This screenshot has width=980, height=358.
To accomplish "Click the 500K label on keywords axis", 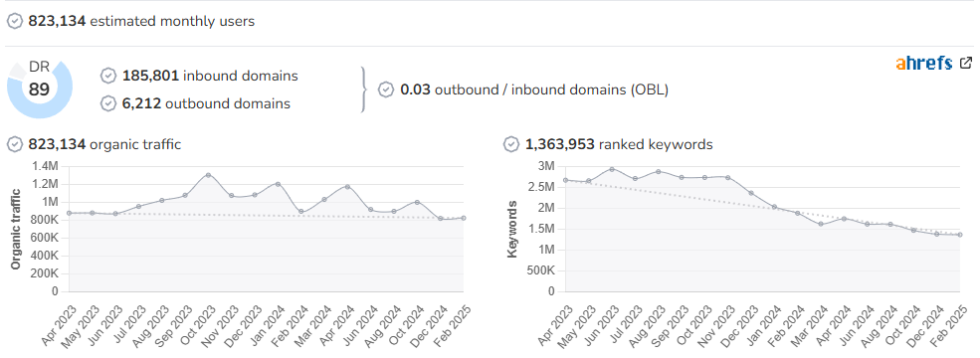I will pos(540,270).
